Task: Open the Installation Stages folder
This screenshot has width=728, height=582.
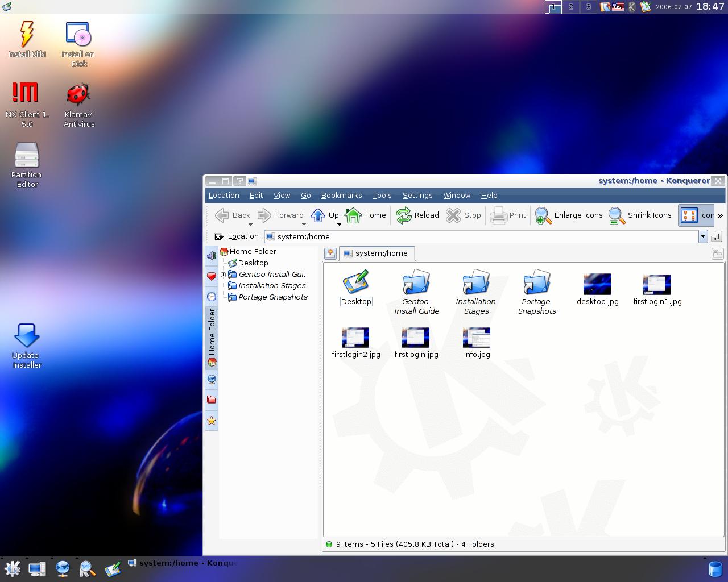Action: [476, 292]
